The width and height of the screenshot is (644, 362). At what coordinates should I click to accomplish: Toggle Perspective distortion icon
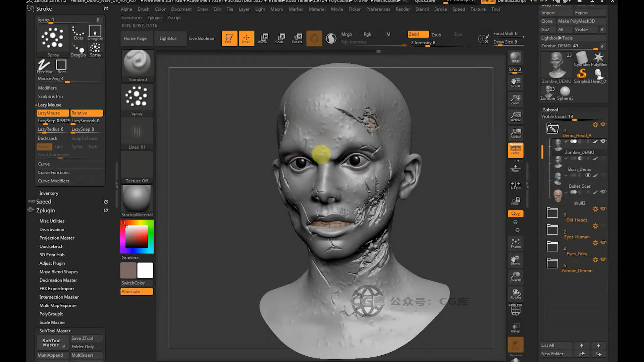516,149
